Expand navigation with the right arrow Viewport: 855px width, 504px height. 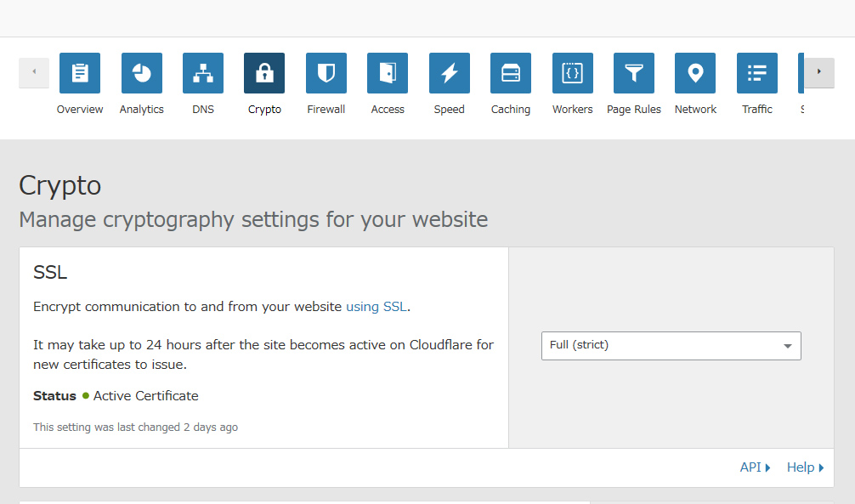[x=817, y=73]
